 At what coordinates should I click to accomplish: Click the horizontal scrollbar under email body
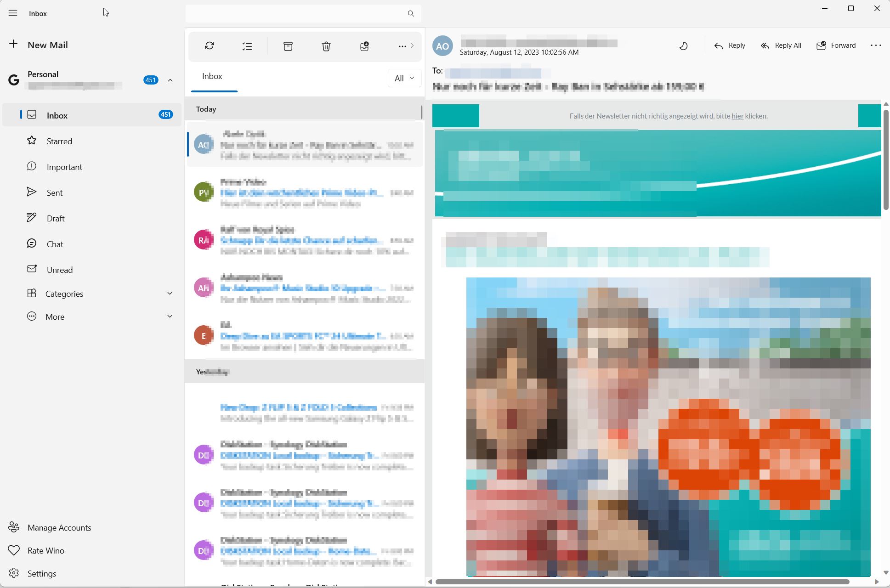pyautogui.click(x=642, y=582)
